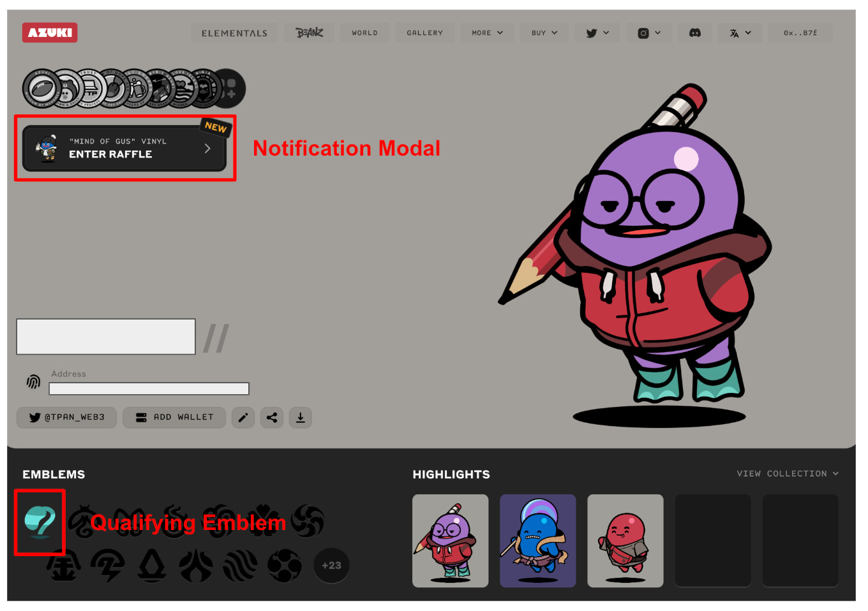Open the Twitter dropdown in navigation

pos(597,33)
